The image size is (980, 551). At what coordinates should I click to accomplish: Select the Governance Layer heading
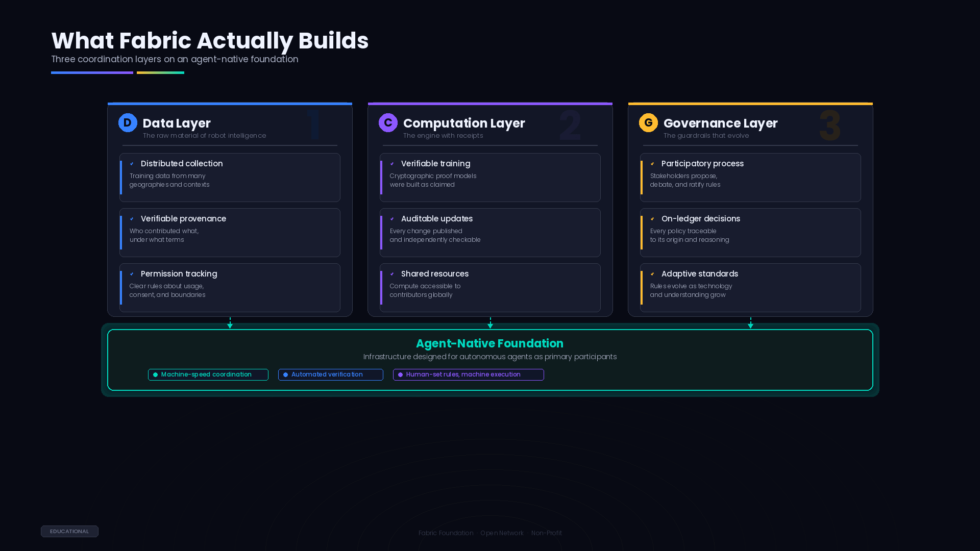(720, 123)
